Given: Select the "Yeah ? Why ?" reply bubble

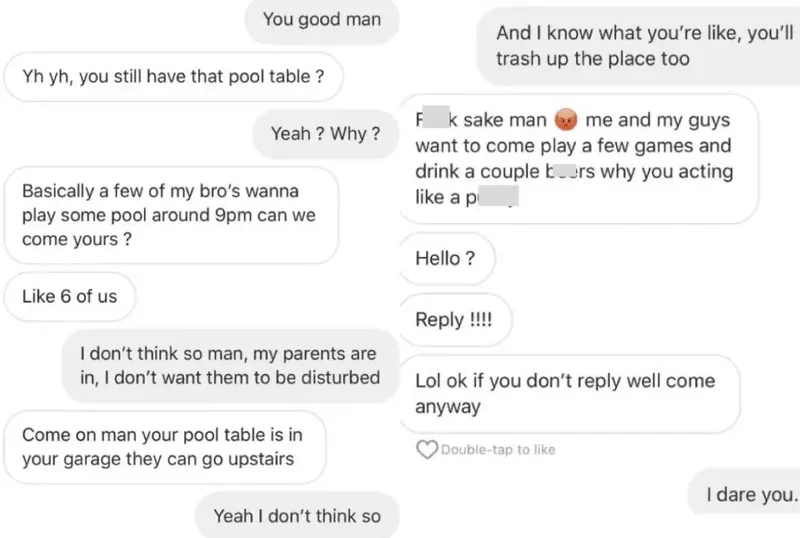Looking at the screenshot, I should pos(325,133).
